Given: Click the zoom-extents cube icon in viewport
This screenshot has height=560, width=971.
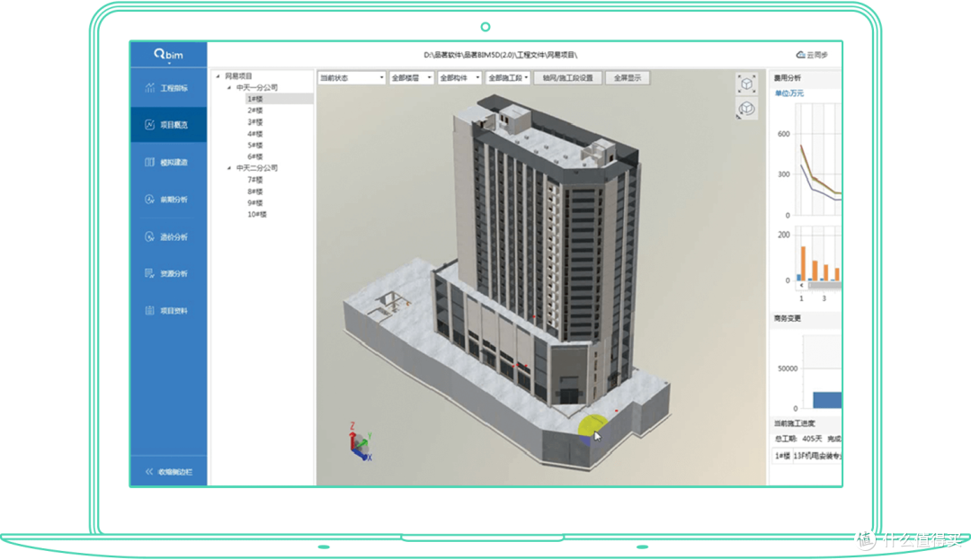Looking at the screenshot, I should click(747, 84).
